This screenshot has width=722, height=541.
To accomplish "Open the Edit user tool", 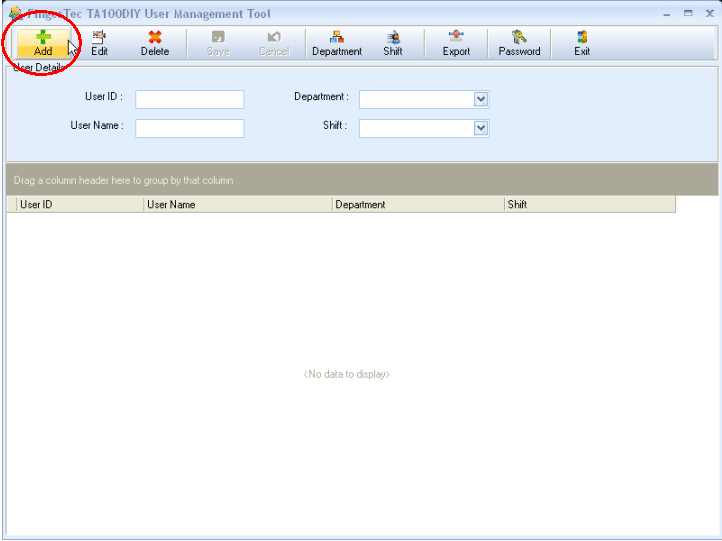I will click(x=99, y=43).
